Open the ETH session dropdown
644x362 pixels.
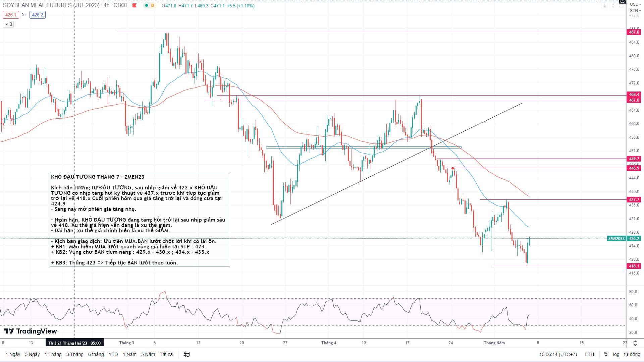[589, 354]
